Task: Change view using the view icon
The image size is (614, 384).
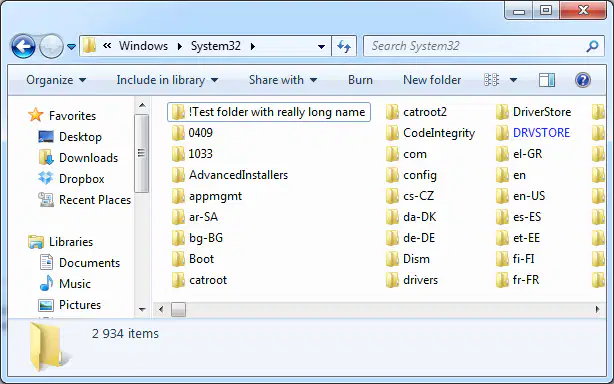Action: pos(491,80)
